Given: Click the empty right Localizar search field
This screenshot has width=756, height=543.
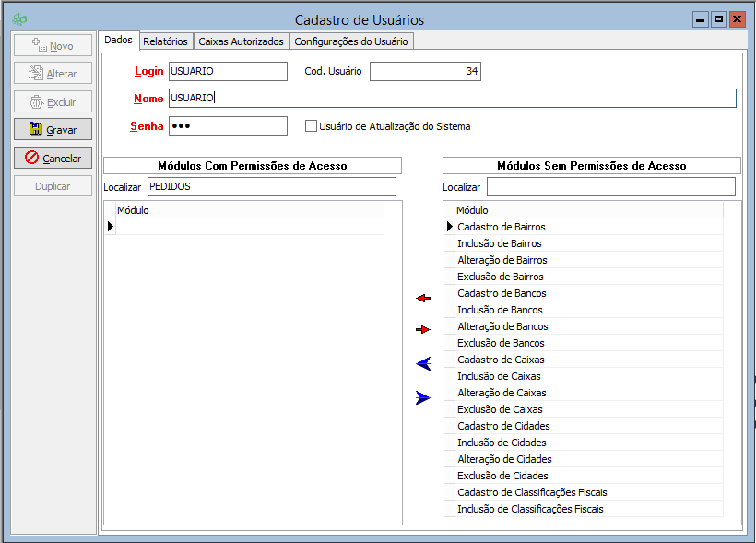Looking at the screenshot, I should (x=610, y=187).
